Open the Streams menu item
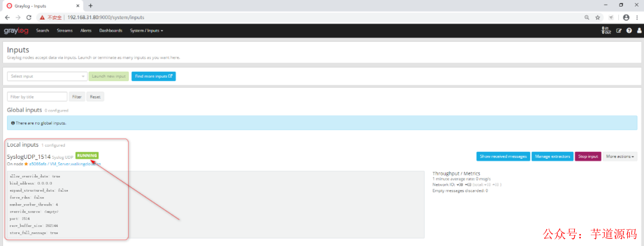 (x=64, y=31)
